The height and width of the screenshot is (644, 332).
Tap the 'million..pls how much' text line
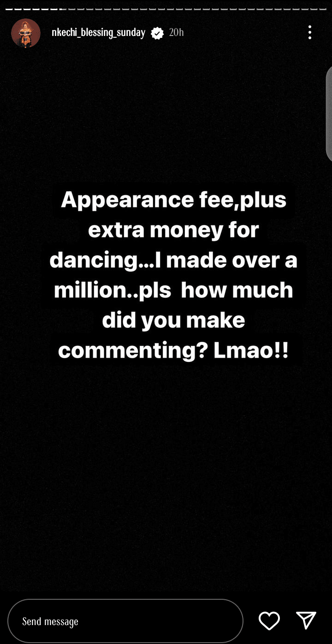click(173, 290)
